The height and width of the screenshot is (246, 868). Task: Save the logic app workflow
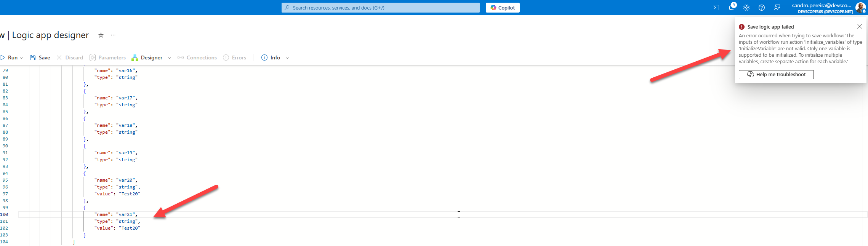pos(40,58)
